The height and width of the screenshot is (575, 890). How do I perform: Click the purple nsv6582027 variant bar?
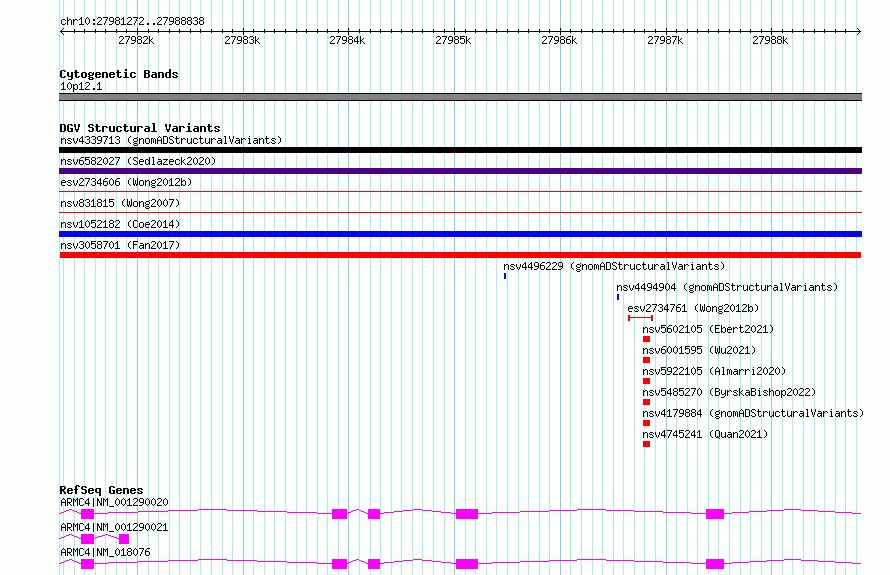tap(460, 171)
